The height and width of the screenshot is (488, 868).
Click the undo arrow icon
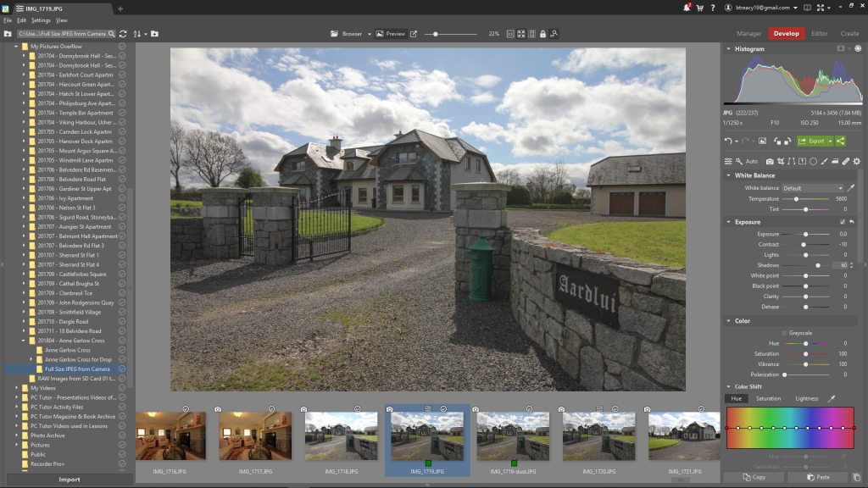pos(728,141)
